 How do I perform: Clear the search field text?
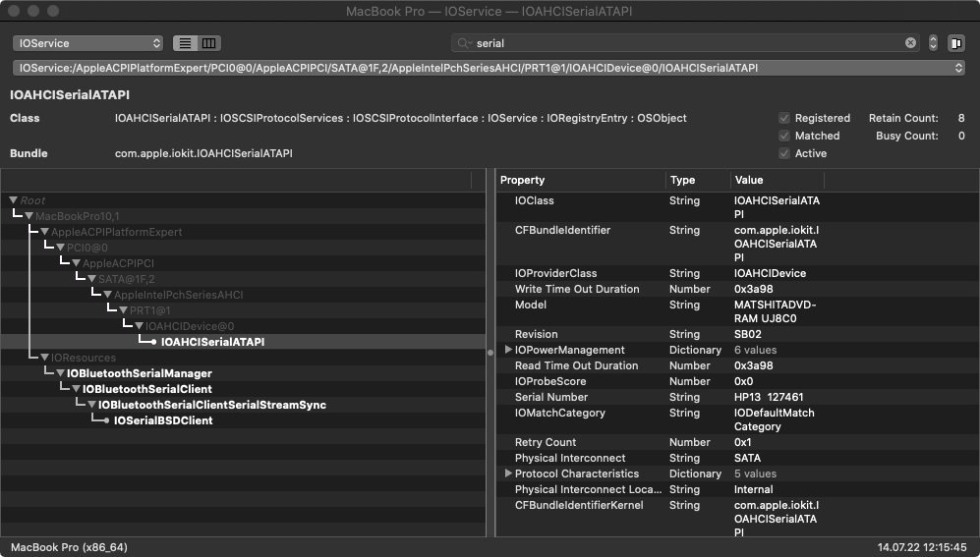coord(910,42)
